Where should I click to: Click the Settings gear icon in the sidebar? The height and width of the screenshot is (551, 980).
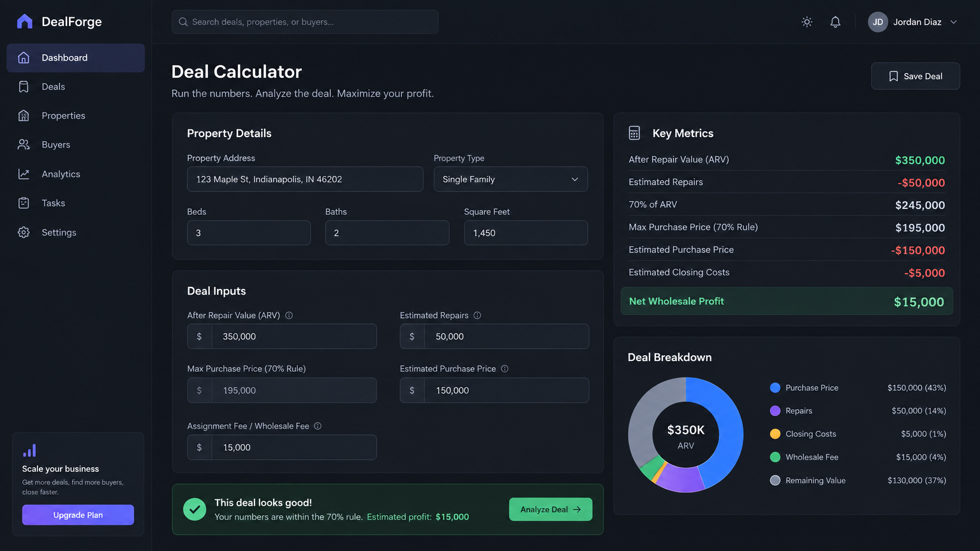[x=24, y=232]
